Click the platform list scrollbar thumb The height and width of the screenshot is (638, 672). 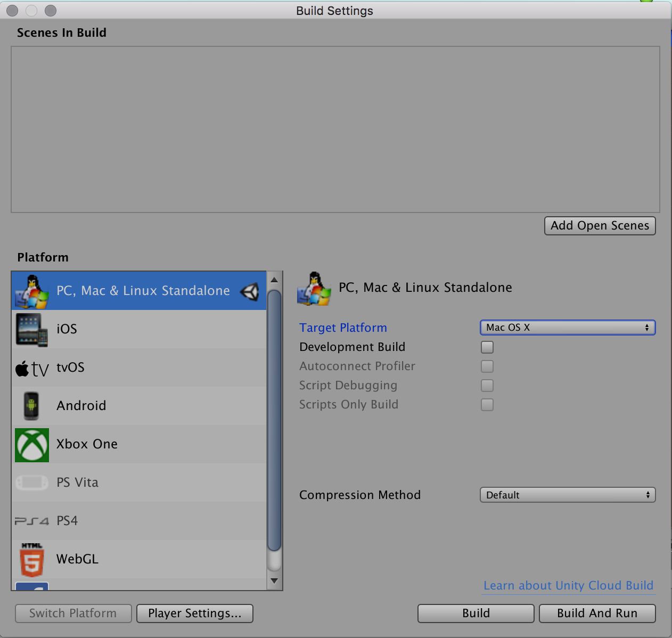[x=274, y=421]
